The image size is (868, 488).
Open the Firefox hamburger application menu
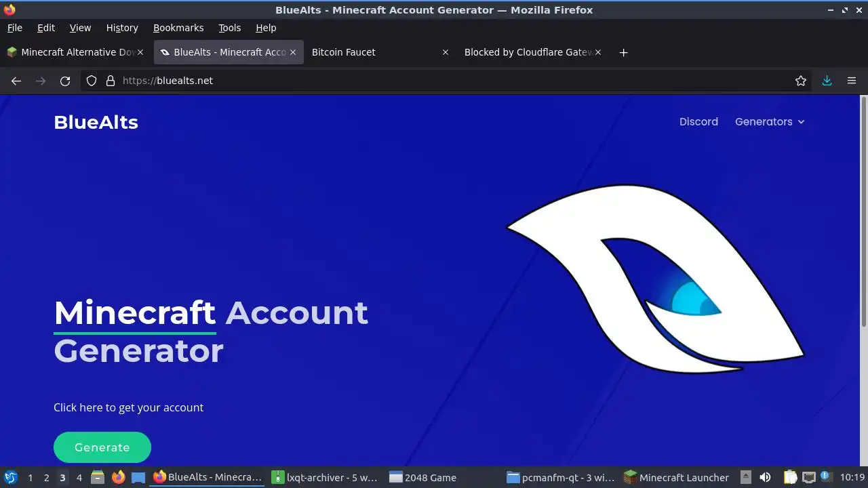coord(852,81)
